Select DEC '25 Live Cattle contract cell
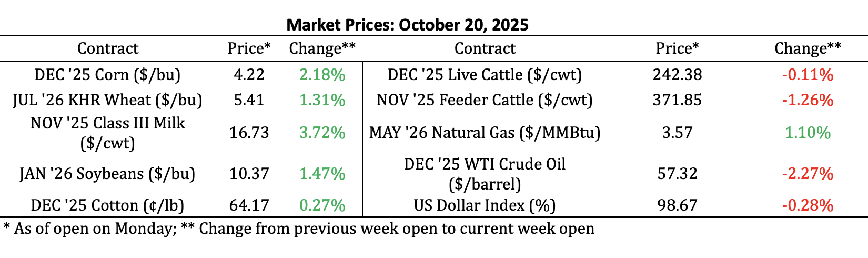Viewport: 868px width, 258px height. [485, 75]
